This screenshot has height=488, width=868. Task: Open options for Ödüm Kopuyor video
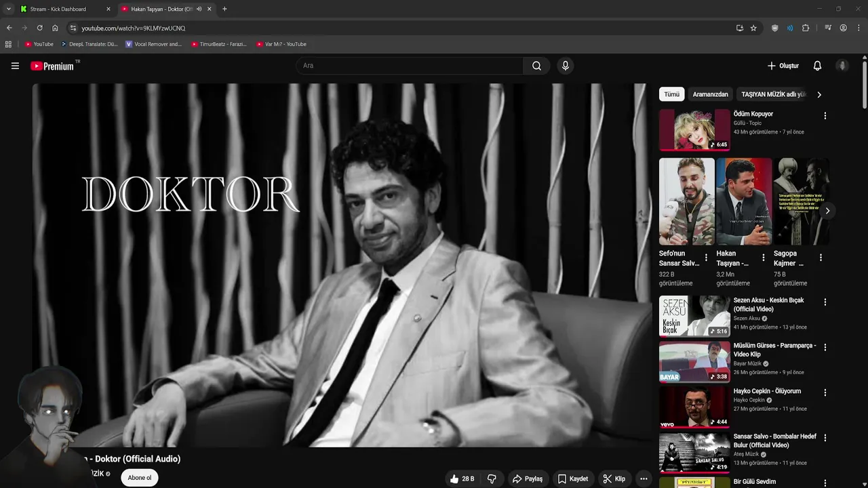(x=825, y=116)
